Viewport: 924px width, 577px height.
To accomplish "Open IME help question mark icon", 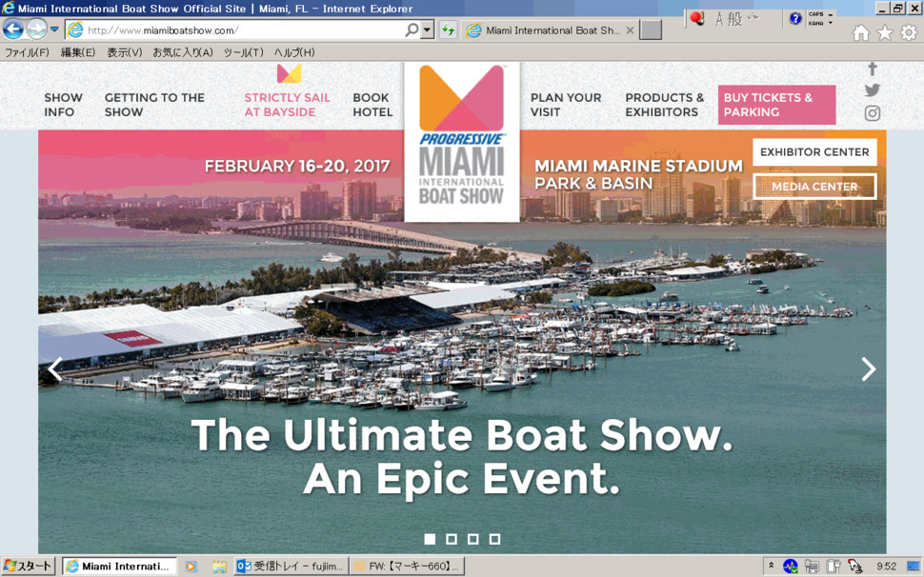I will tap(795, 19).
